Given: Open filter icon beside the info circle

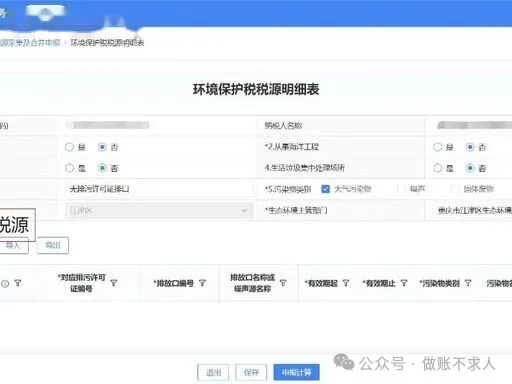Looking at the screenshot, I should click(18, 283).
